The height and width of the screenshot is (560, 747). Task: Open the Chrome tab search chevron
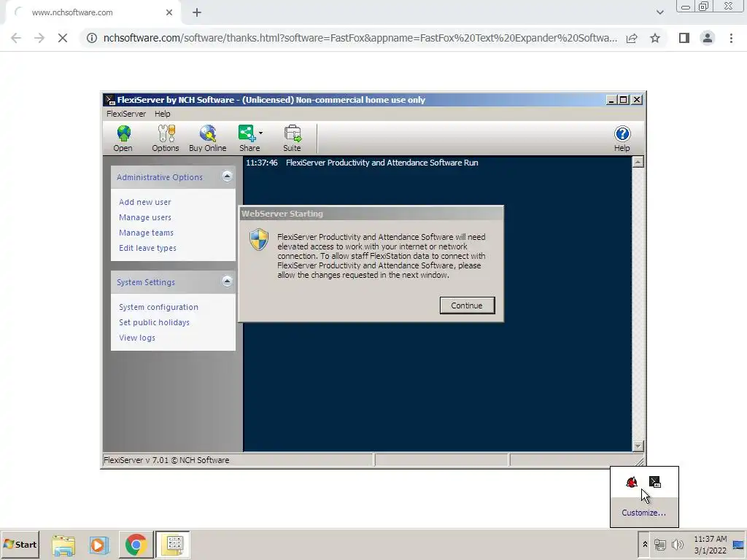(659, 12)
